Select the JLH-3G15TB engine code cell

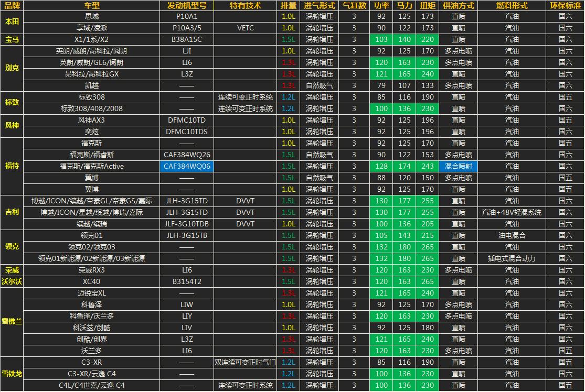click(187, 235)
